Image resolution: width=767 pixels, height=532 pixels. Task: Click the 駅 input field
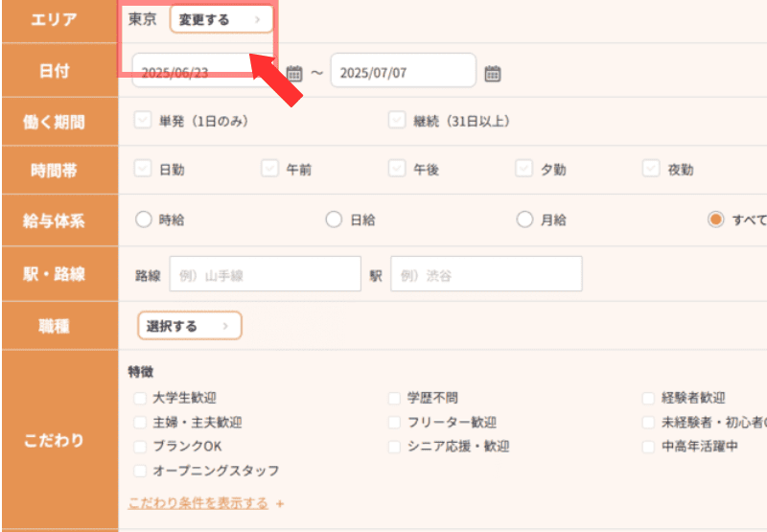coord(486,274)
